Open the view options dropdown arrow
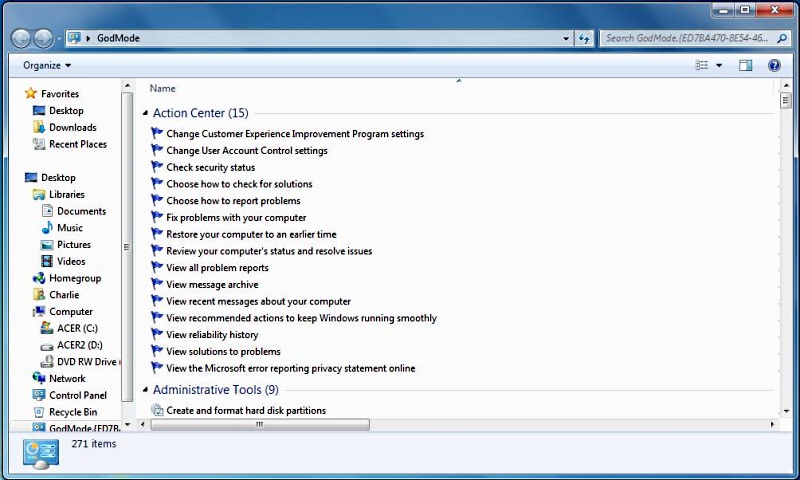 coord(719,65)
